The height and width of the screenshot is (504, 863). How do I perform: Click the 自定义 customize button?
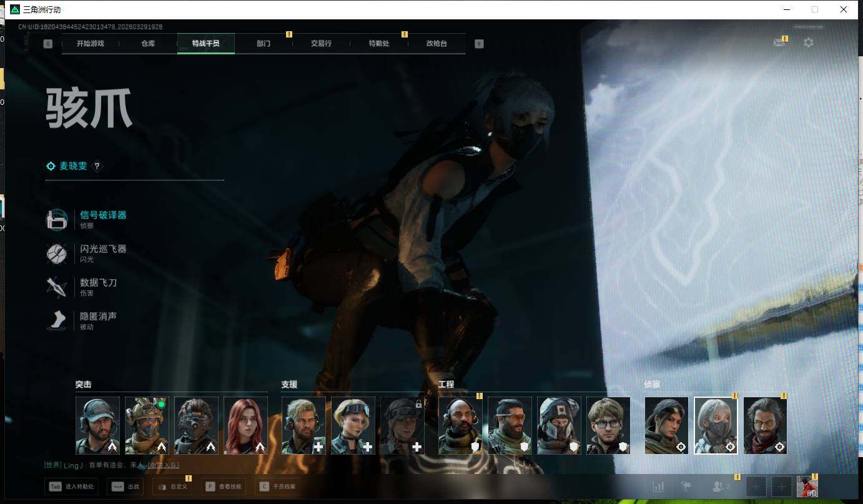[172, 487]
